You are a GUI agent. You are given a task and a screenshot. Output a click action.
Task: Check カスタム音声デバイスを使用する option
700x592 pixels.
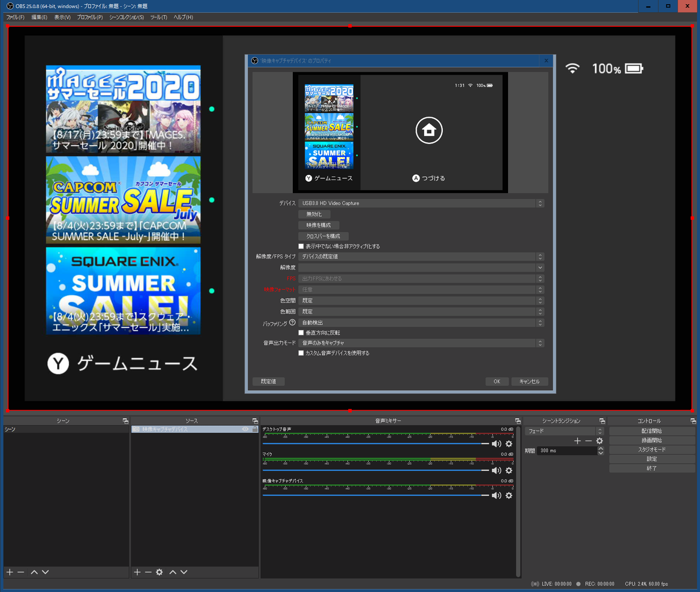click(301, 353)
